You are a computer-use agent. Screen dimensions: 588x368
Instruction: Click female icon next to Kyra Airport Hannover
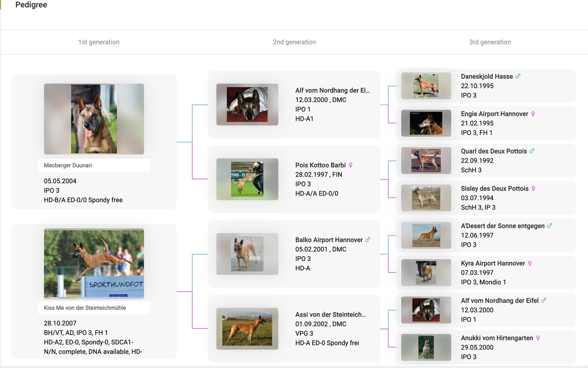(x=530, y=263)
